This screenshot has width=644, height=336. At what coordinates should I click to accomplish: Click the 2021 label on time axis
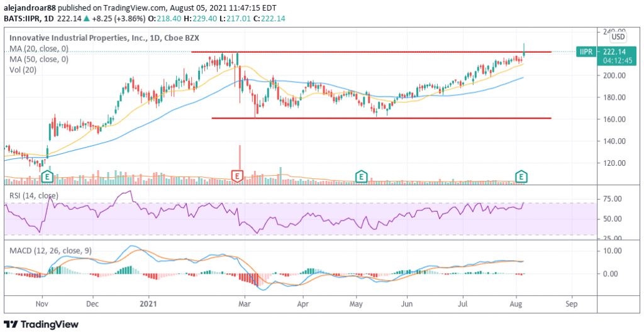(148, 304)
